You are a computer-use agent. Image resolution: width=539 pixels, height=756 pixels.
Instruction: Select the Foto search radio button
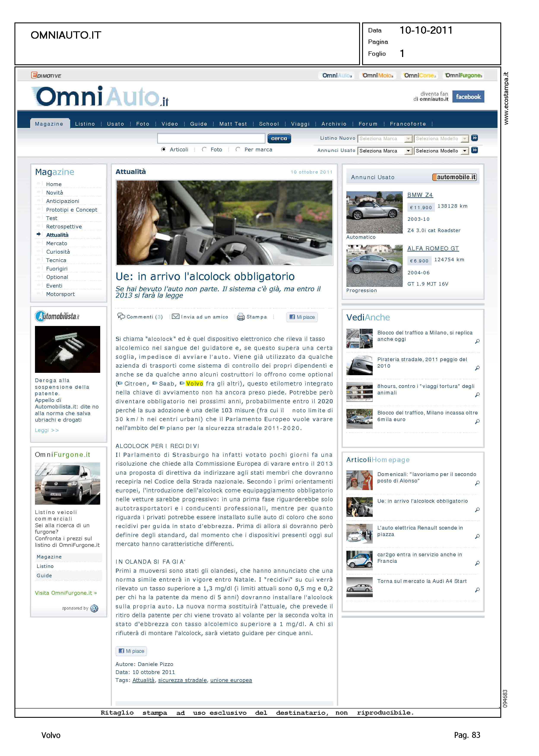(x=204, y=149)
